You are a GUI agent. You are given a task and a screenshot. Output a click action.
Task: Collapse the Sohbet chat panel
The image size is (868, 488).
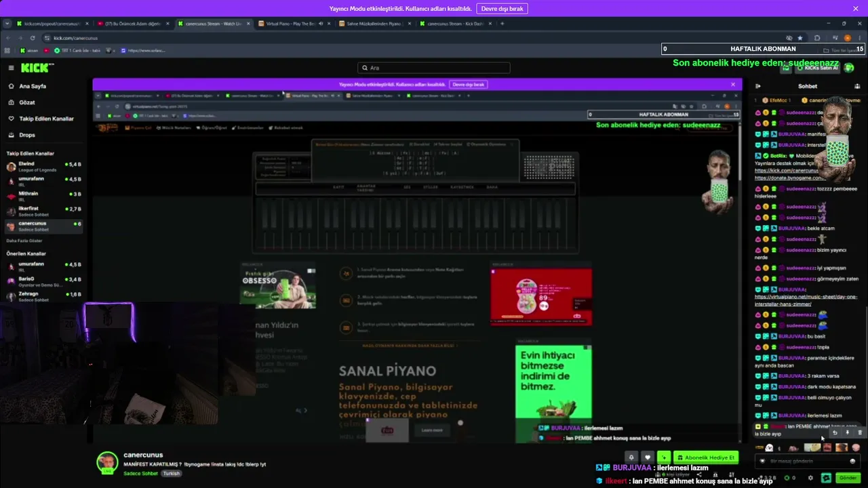point(757,86)
